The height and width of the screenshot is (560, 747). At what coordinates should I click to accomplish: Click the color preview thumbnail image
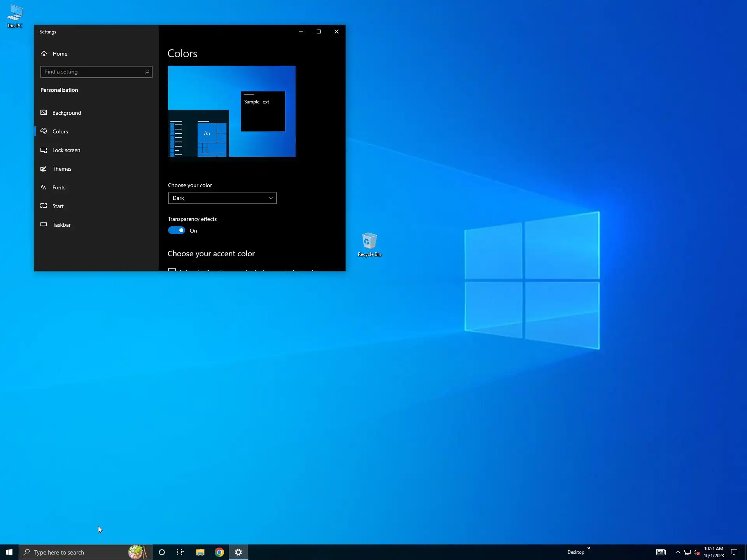(231, 111)
